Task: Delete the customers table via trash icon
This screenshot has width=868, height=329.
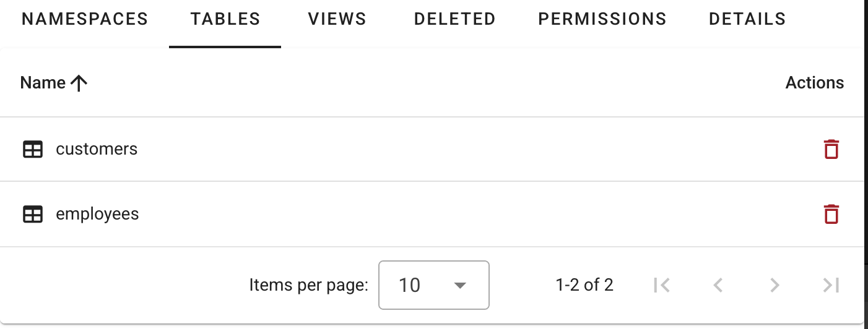Action: [831, 149]
